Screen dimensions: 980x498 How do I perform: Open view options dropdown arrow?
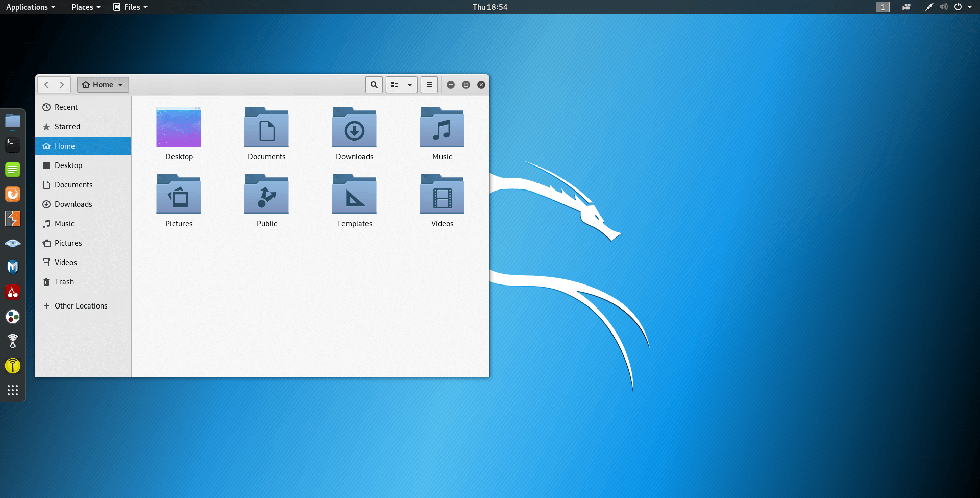(x=410, y=85)
